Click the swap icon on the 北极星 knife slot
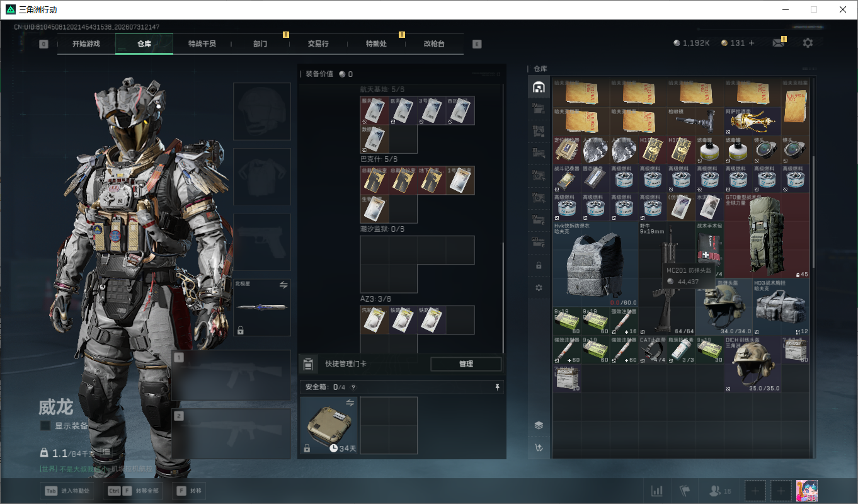The image size is (858, 504). pyautogui.click(x=283, y=285)
